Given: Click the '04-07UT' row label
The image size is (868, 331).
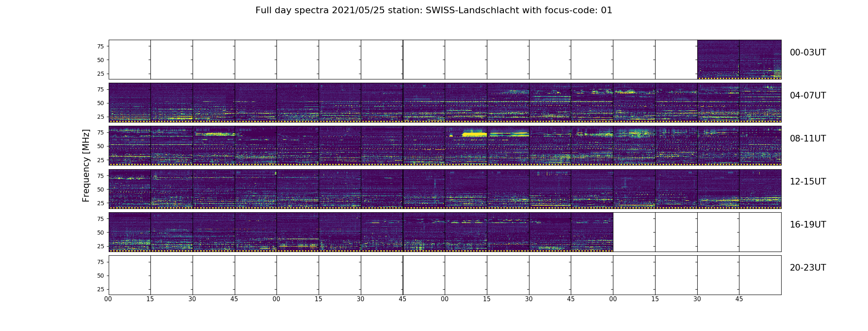Looking at the screenshot, I should (x=808, y=96).
